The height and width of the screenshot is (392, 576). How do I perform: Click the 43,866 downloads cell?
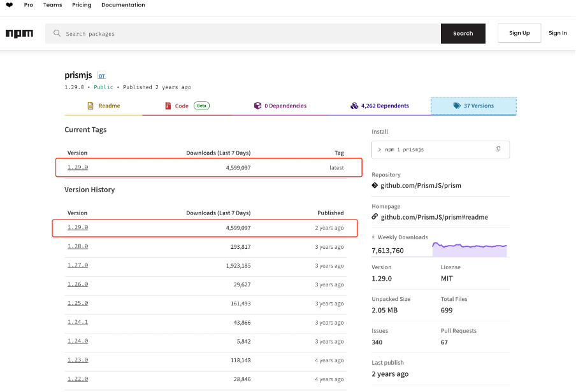(242, 323)
